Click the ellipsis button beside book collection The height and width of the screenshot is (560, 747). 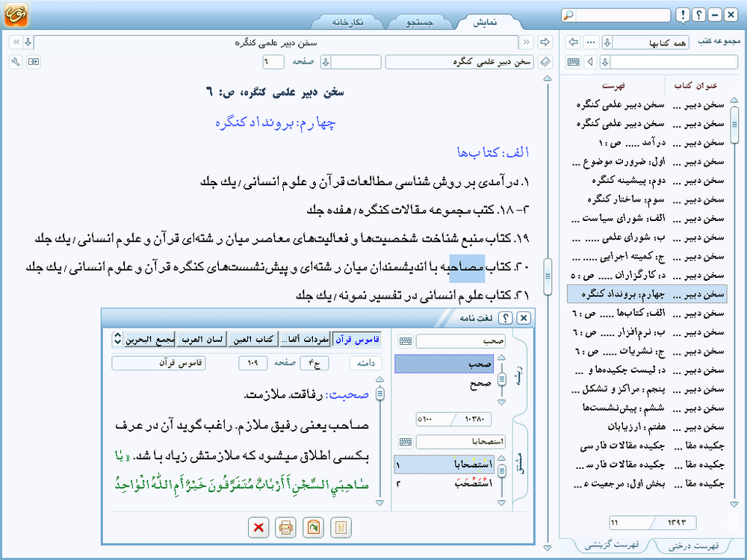(591, 43)
